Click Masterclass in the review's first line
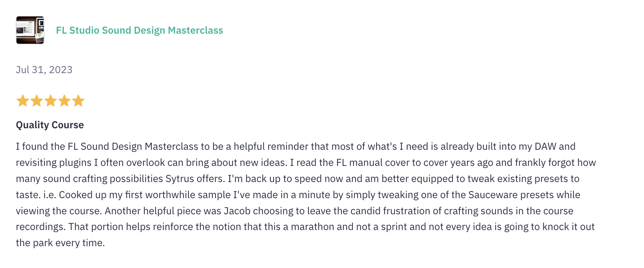The image size is (644, 268). pos(171,147)
